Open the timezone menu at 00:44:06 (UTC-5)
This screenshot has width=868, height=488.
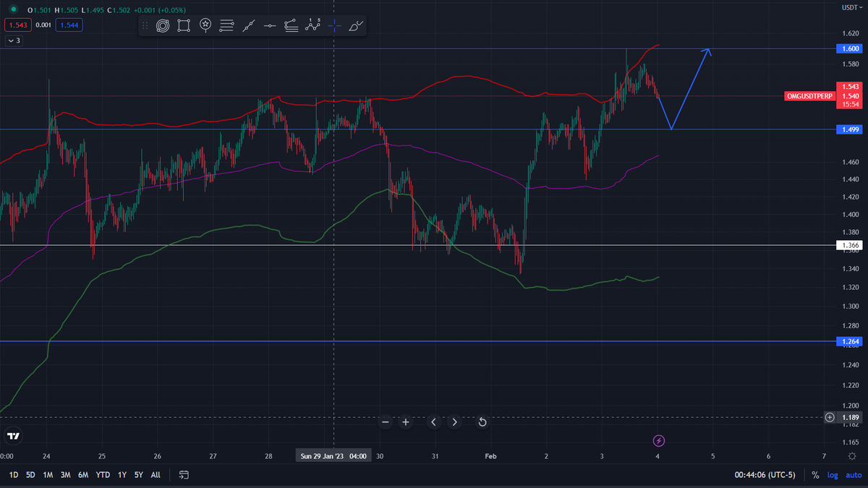[765, 475]
